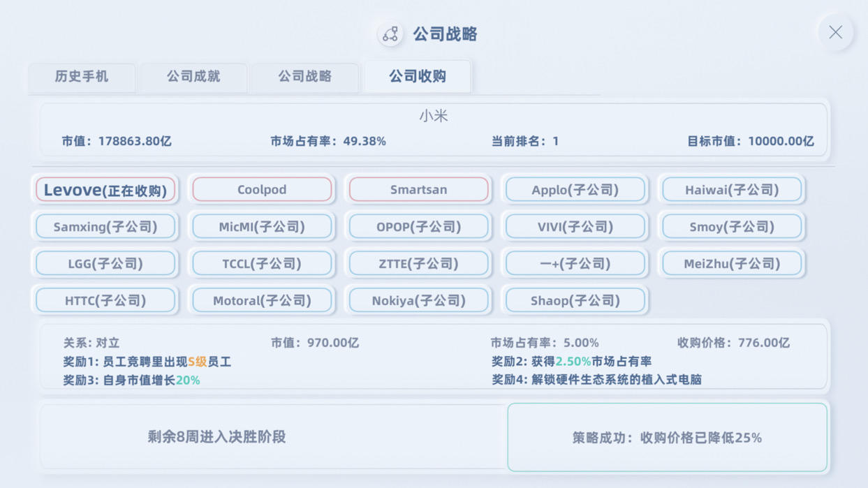Click the 收购价格: 776.00亿 text
The image size is (868, 488).
tap(733, 343)
